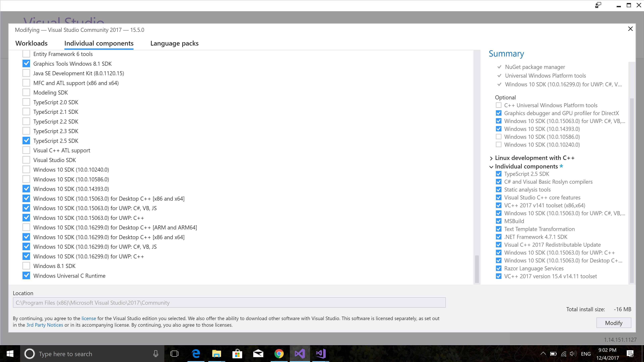Check MFC and ATL support (x86 and x64)
644x362 pixels.
[x=26, y=83]
